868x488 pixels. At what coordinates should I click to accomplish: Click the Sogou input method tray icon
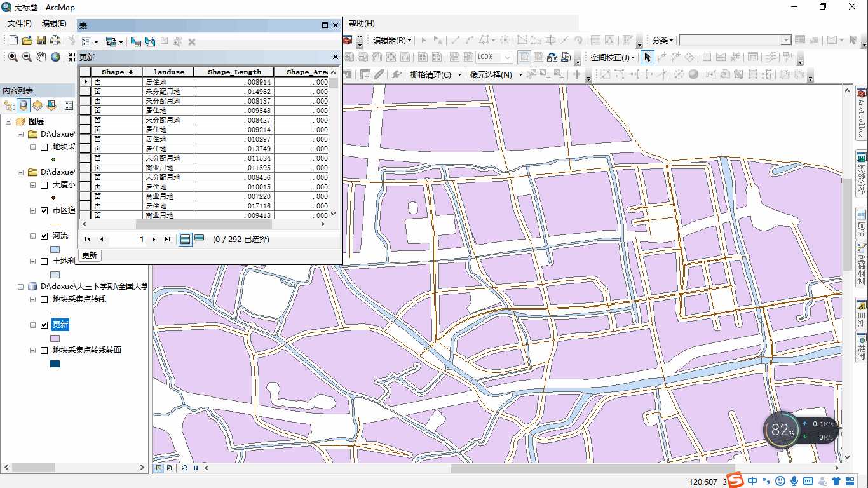(735, 481)
